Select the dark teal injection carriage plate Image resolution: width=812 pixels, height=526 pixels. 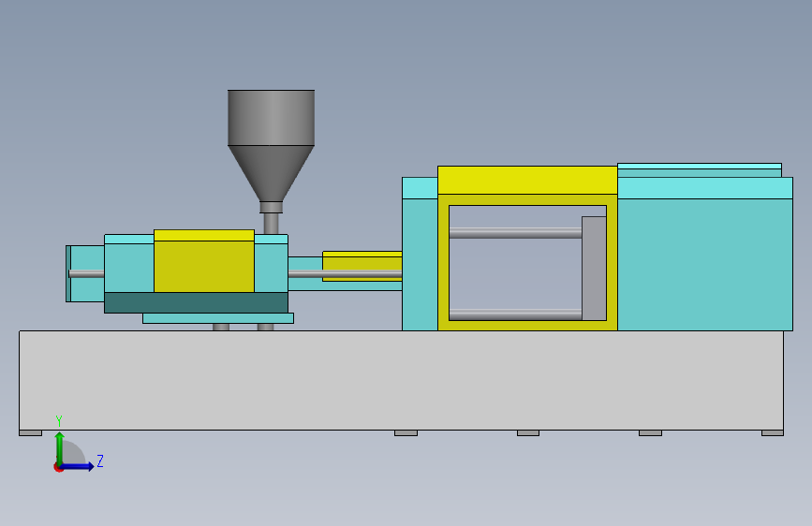(x=196, y=302)
